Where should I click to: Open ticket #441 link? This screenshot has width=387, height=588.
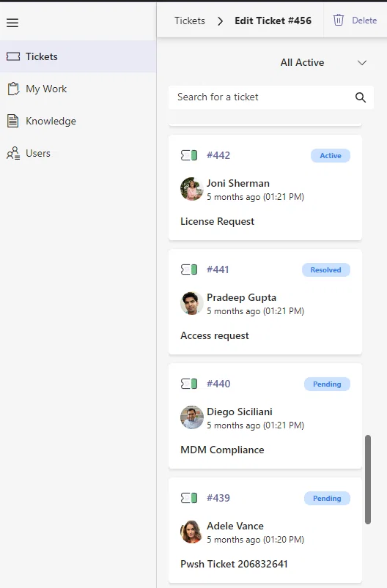218,269
